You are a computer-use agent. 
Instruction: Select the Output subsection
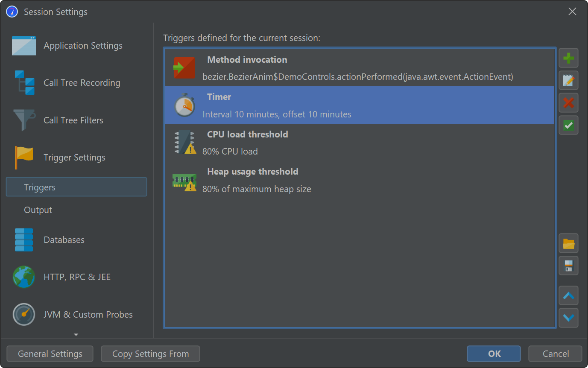[38, 210]
